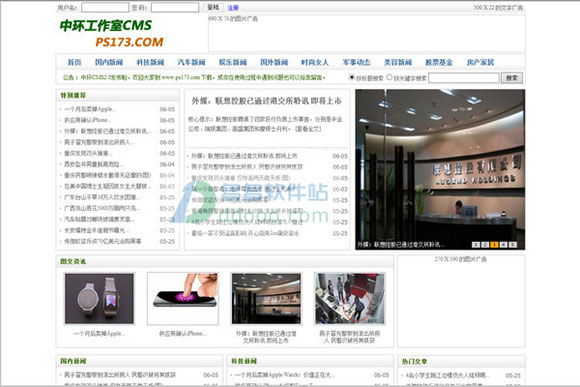Open the headline 外媒：联想控股已通过港交所聆讯 即将上市
This screenshot has height=387, width=580.
coord(266,101)
